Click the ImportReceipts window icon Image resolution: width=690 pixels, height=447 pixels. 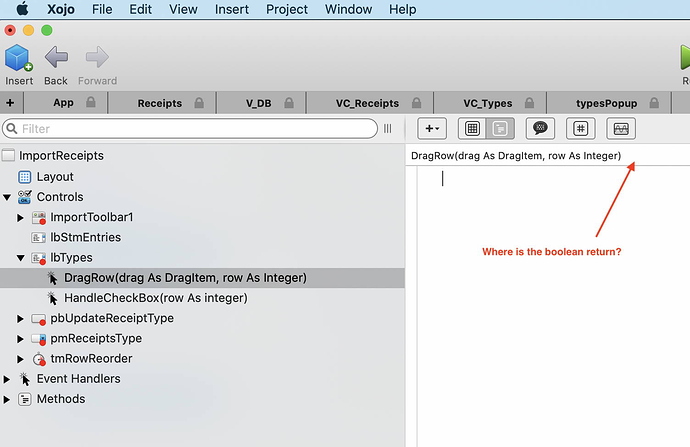coord(8,155)
